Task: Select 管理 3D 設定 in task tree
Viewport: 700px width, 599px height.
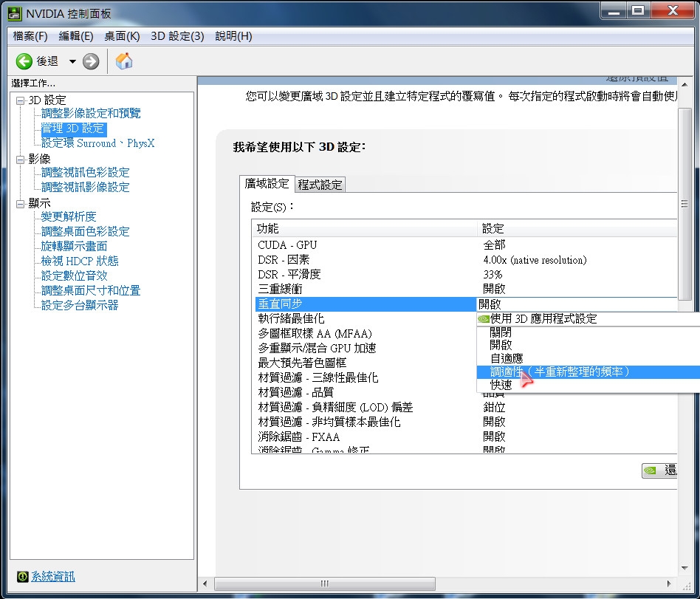Action: coord(74,129)
